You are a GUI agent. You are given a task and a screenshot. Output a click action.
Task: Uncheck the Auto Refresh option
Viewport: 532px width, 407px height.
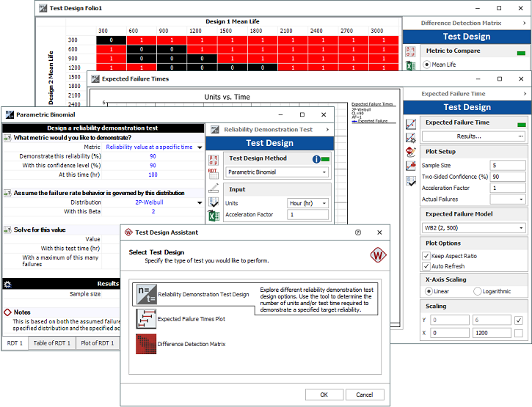(x=427, y=266)
